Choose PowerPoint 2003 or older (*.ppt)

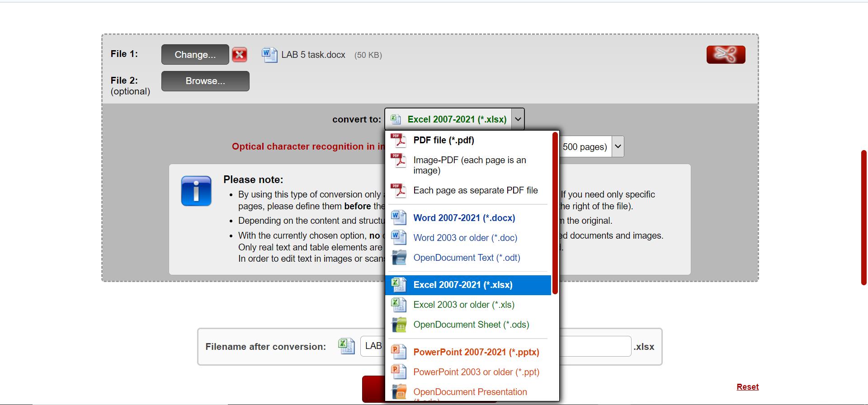(468, 372)
